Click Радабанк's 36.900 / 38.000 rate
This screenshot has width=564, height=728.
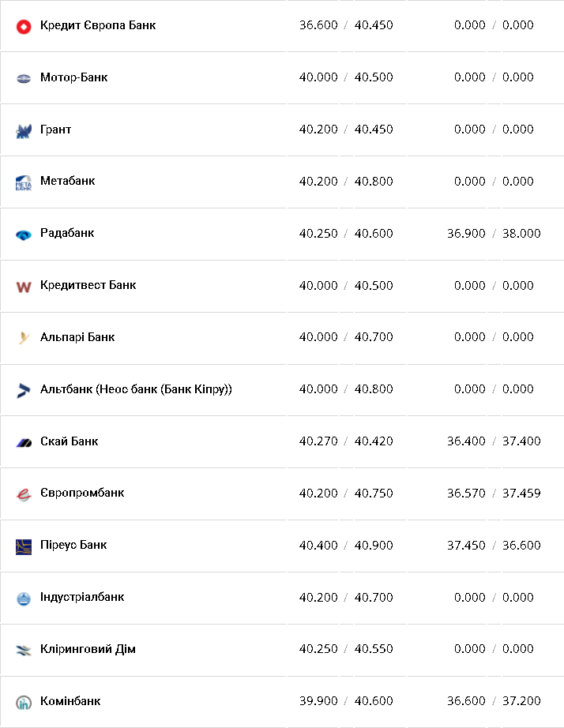click(494, 234)
